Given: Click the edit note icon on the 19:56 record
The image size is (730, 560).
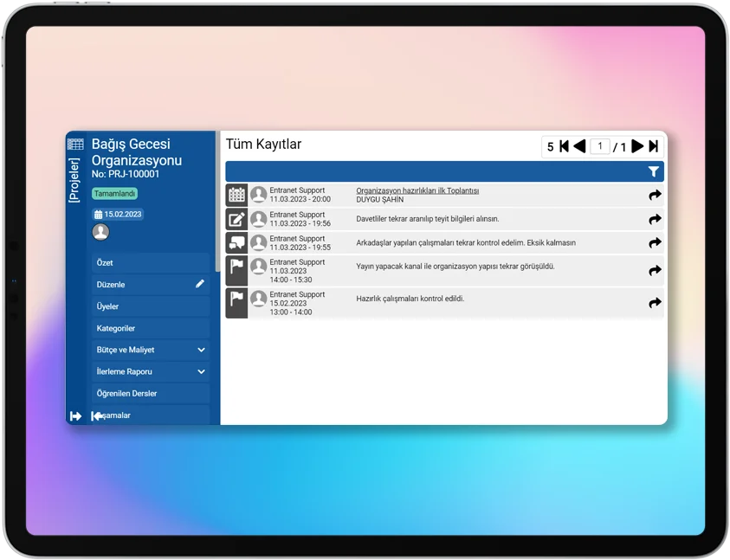Looking at the screenshot, I should pos(236,219).
